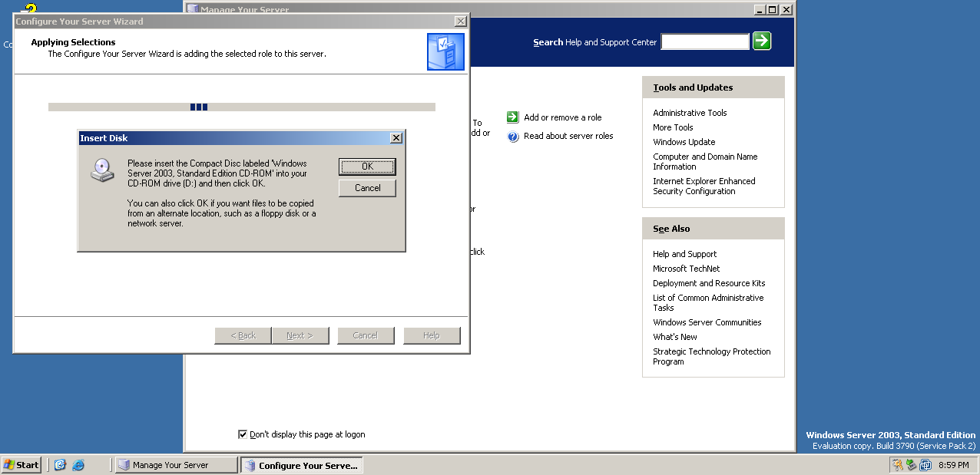Switch to Manage Your Server taskbar item

tap(177, 465)
